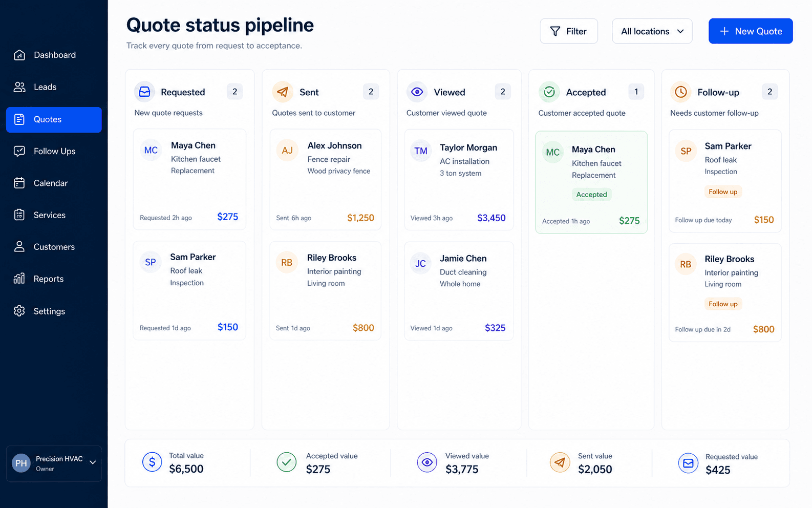Click 'Requested 2h ago' on Maya Chen card

click(166, 218)
